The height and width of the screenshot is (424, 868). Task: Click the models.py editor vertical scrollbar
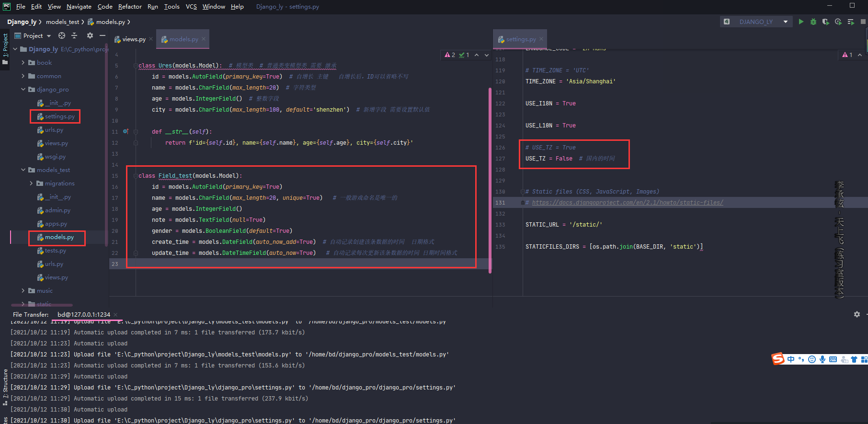[490, 180]
